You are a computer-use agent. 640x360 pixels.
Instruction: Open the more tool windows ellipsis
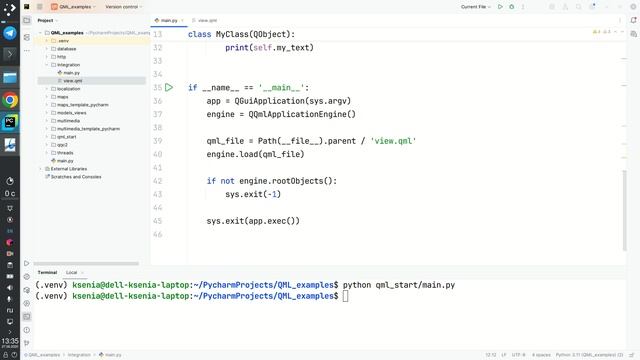click(x=27, y=51)
